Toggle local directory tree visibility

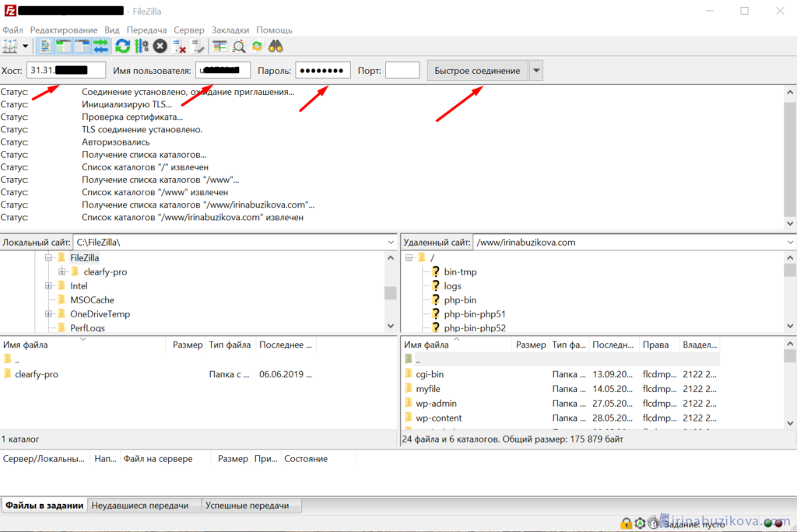pos(63,47)
